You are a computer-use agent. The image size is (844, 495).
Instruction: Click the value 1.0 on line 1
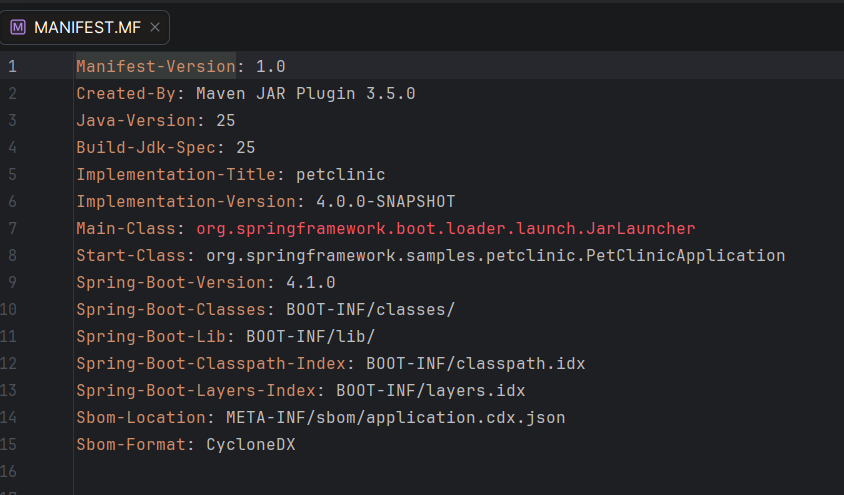click(271, 67)
